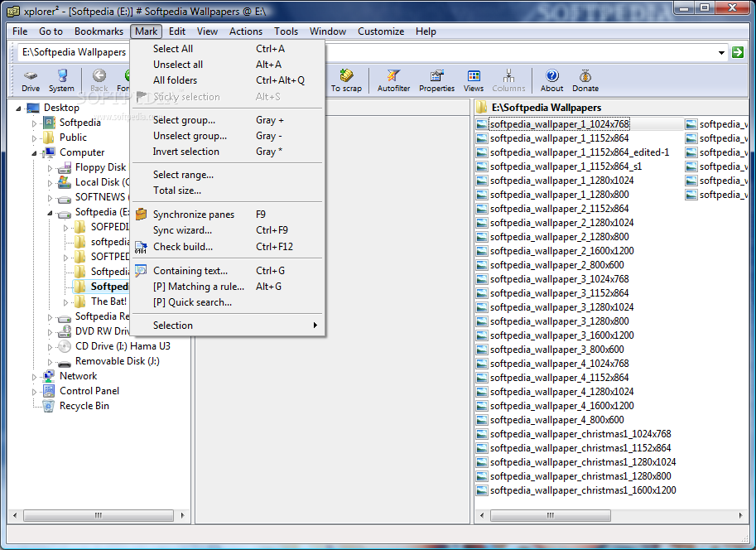The height and width of the screenshot is (550, 756).
Task: Select The Bat! folder in tree
Action: pos(109,302)
